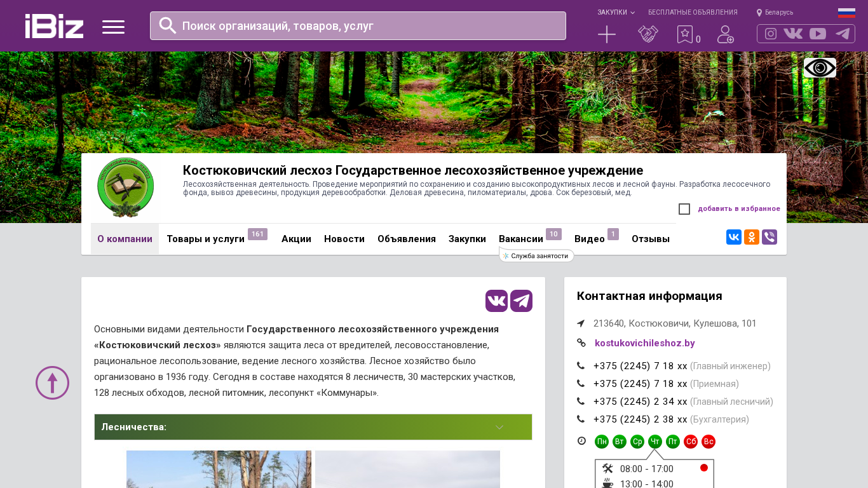Open the Закупки dropdown in header
The image size is (868, 488).
pyautogui.click(x=616, y=13)
